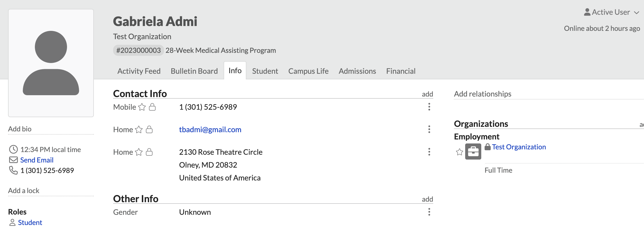Screen dimensions: 644x229
Task: Click add in Contact Info header
Action: (427, 94)
